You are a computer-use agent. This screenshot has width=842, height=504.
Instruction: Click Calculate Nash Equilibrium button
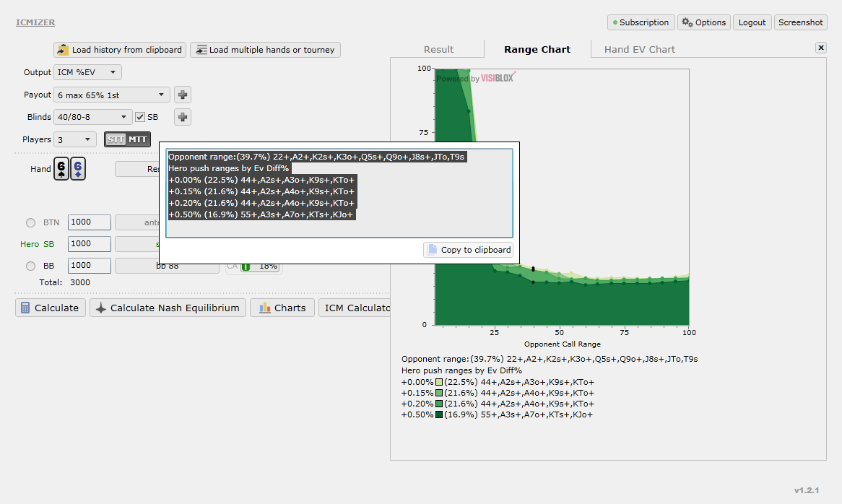[x=168, y=308]
